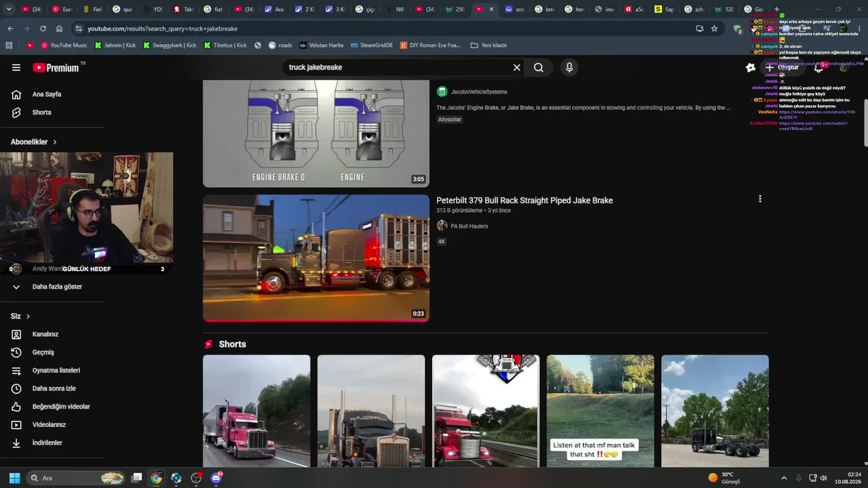Show hidden system tray icons
The height and width of the screenshot is (488, 868).
click(x=784, y=478)
